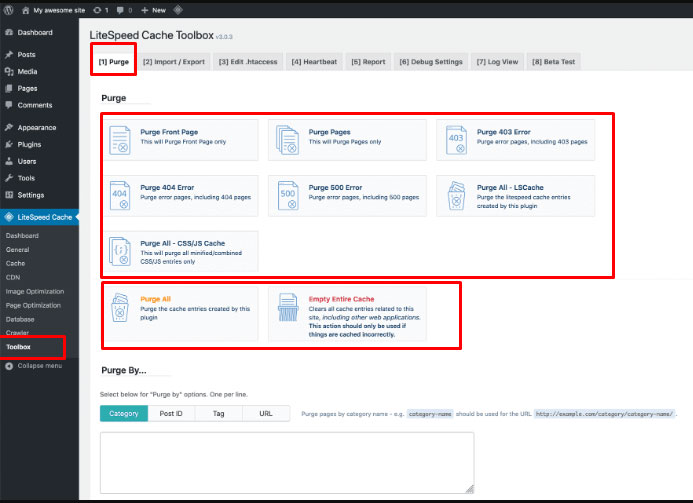
Task: Click the Purge 404 Error title
Action: click(167, 187)
